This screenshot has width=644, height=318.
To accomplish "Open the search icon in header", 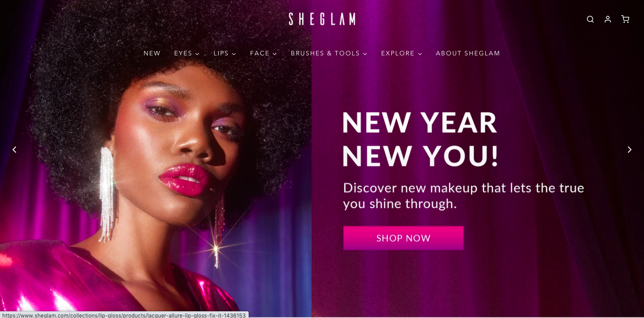I will pyautogui.click(x=590, y=19).
